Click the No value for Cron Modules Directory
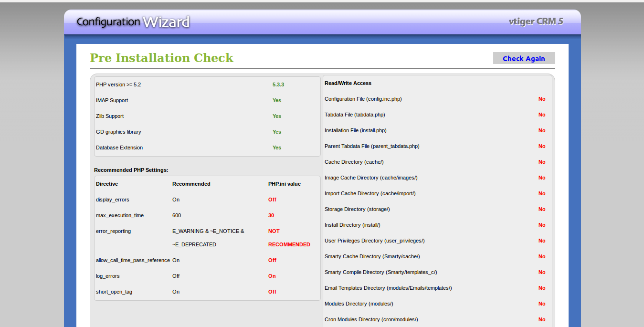The height and width of the screenshot is (327, 644). point(542,319)
